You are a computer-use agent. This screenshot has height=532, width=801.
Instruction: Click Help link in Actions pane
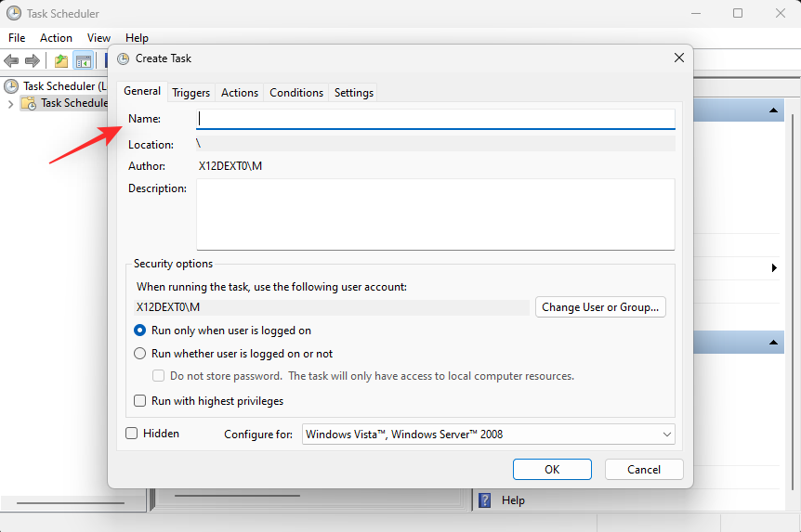coord(513,500)
